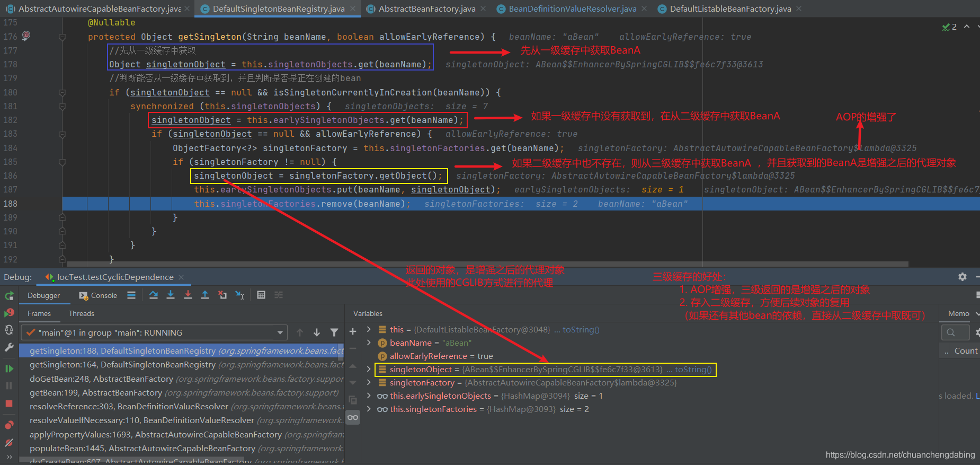Image resolution: width=980 pixels, height=465 pixels.
Task: Click toString() link on singletonObject row
Action: (x=693, y=369)
